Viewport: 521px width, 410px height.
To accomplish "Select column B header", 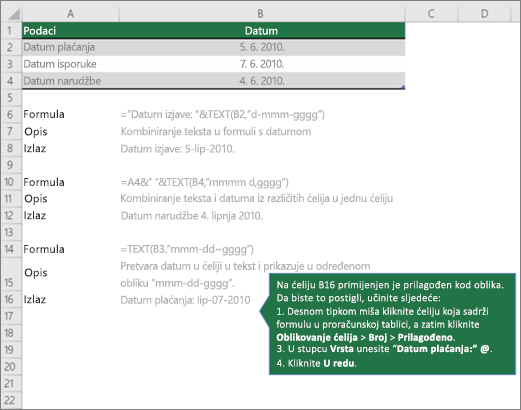I will point(262,14).
